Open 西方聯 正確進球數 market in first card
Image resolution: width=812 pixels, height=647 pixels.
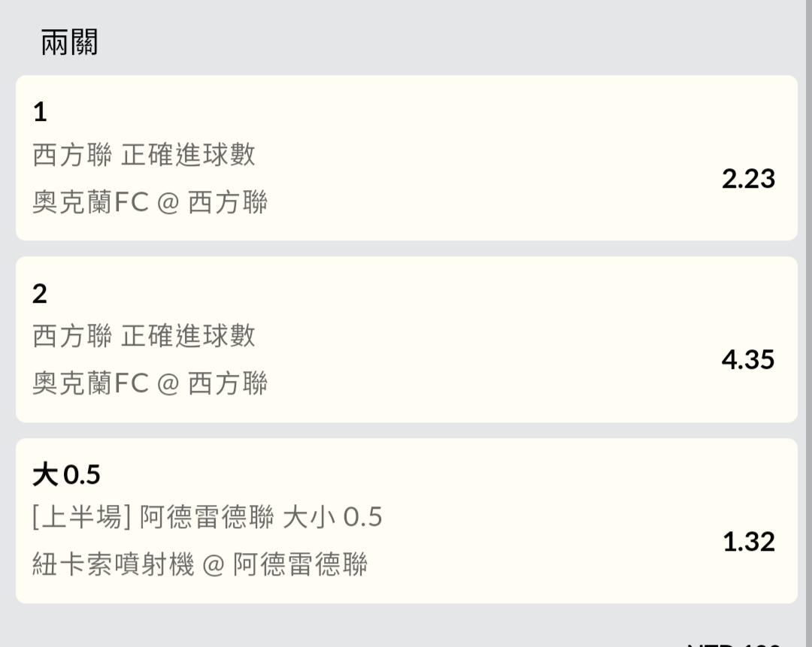pos(144,156)
